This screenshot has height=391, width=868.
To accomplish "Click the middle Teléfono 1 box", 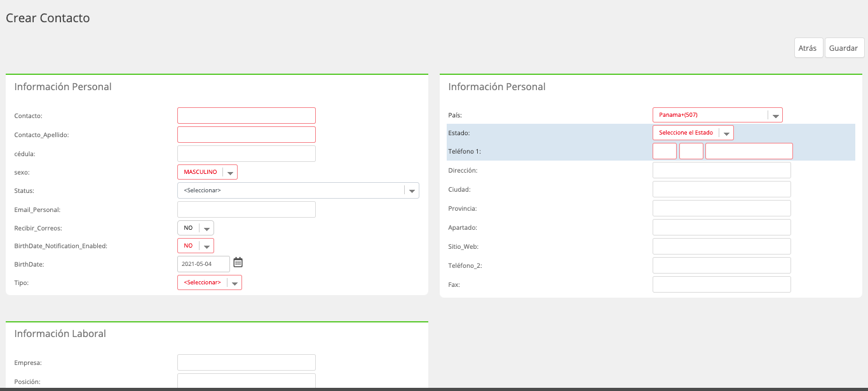I will 691,151.
